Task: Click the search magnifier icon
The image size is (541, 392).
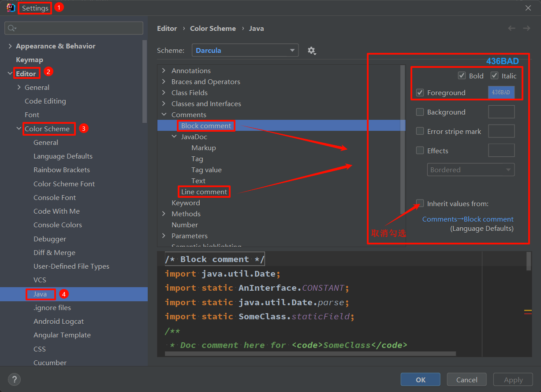Action: (x=12, y=28)
